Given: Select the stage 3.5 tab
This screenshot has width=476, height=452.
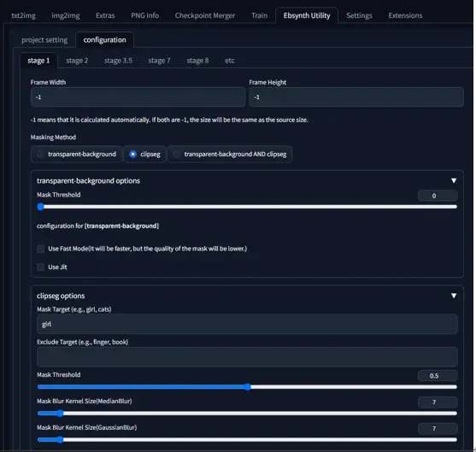Looking at the screenshot, I should coord(118,61).
